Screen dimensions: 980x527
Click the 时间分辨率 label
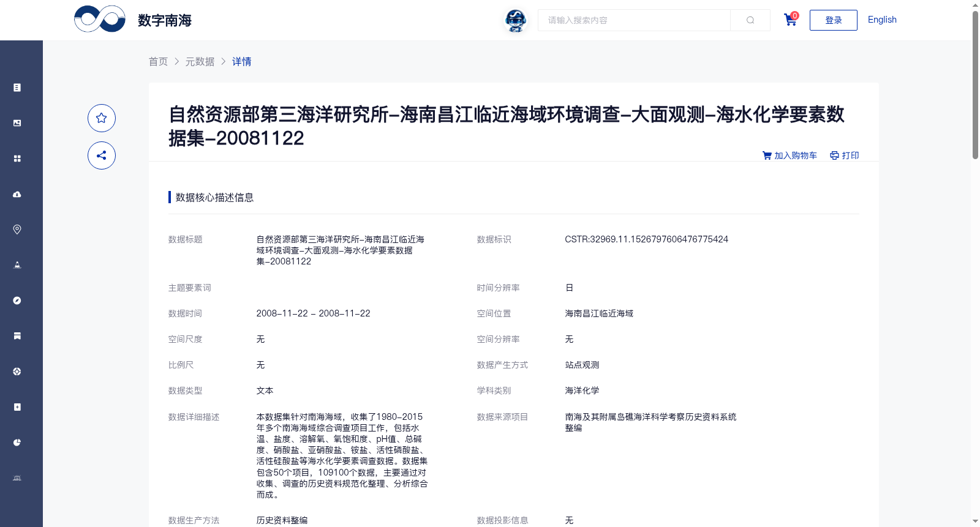[499, 288]
